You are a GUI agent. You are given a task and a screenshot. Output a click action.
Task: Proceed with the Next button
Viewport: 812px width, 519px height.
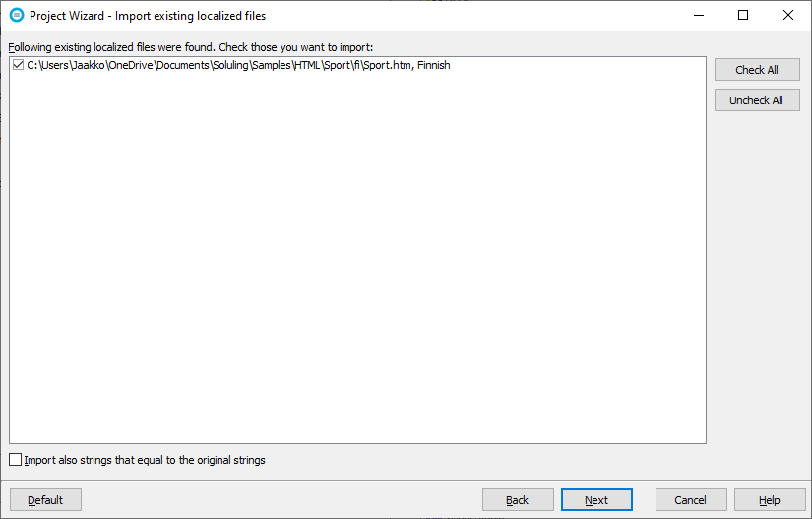596,500
